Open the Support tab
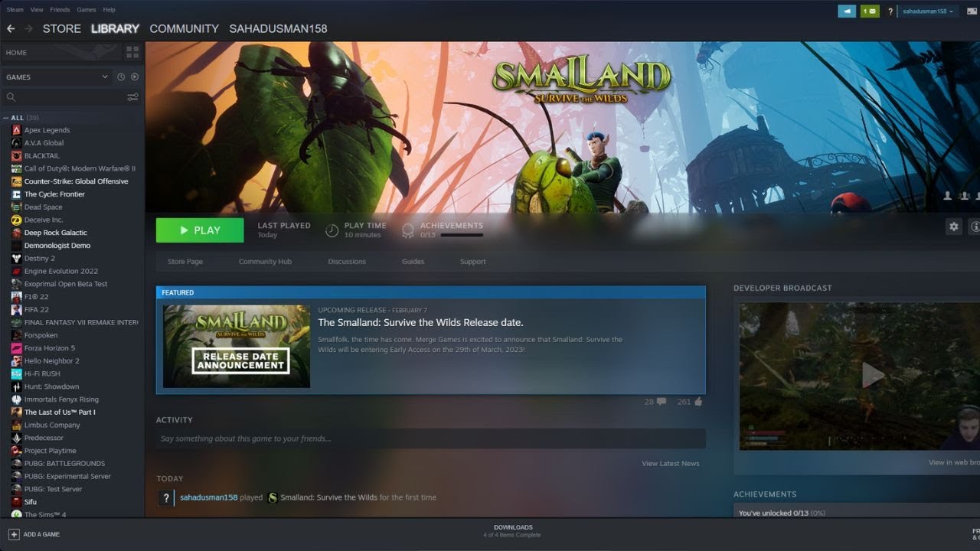Viewport: 980px width, 551px height. tap(472, 262)
